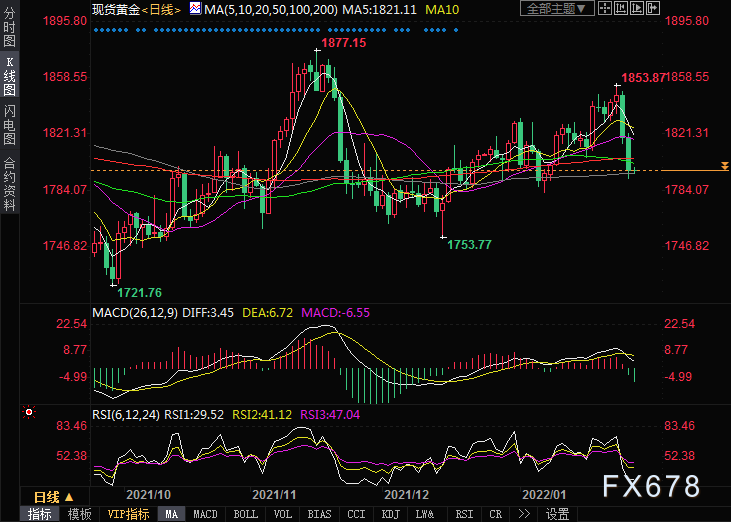The width and height of the screenshot is (731, 522).
Task: Switch to the 闪电图 side tab
Action: point(9,124)
